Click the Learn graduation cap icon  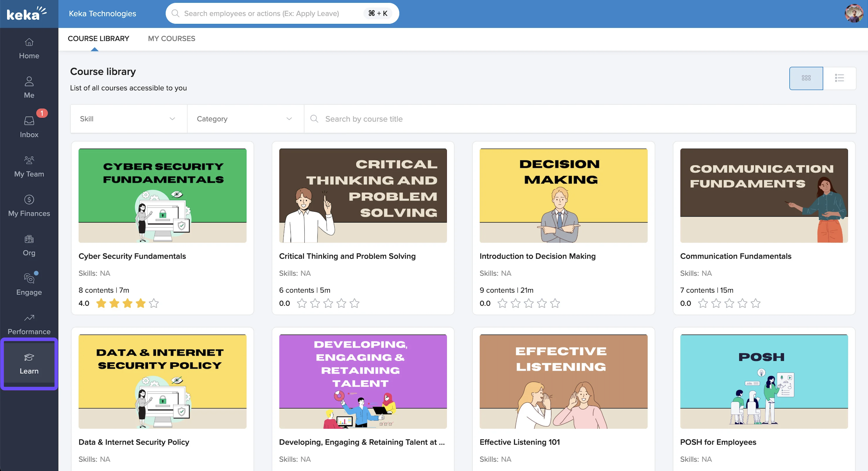29,357
